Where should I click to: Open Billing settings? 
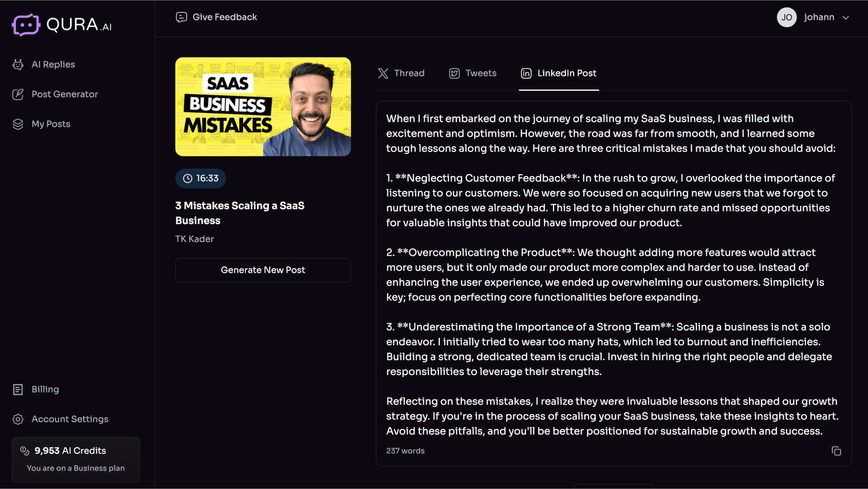(45, 389)
